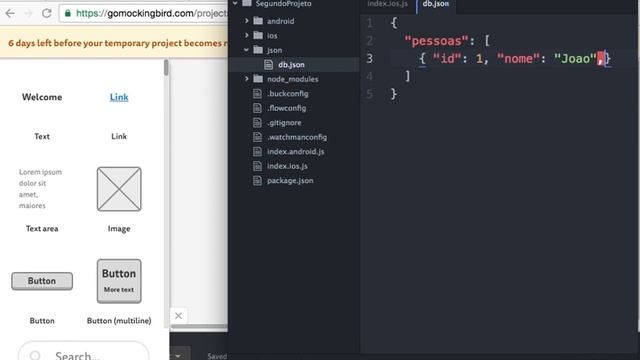Click the Mockingbird widget panel scrollbar
The image size is (640, 360).
click(x=166, y=67)
